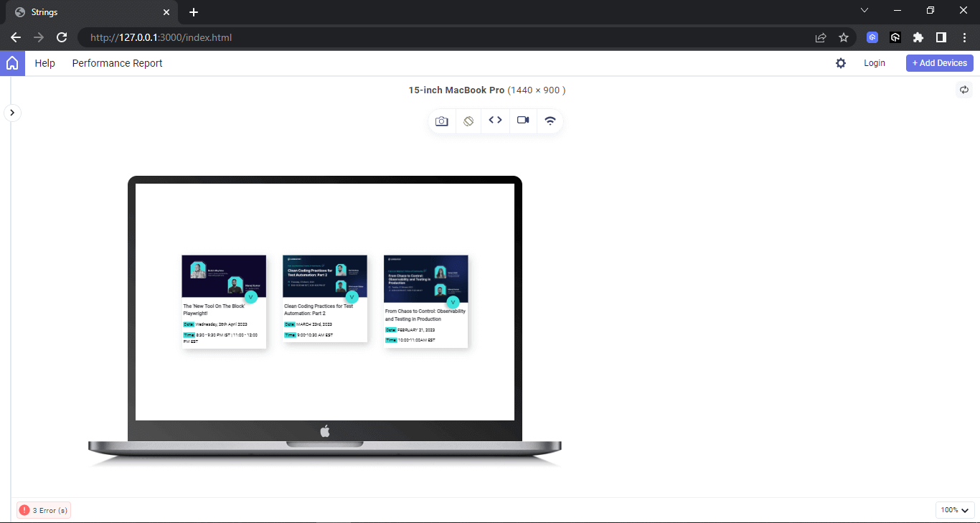The image size is (980, 523).
Task: Click the 3 Error(s) indicator
Action: coord(43,510)
